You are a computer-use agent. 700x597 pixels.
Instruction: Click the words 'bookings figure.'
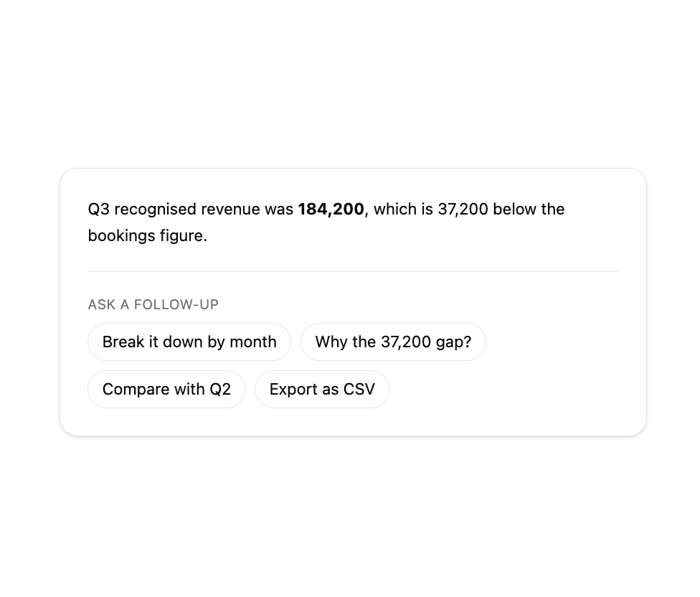147,236
